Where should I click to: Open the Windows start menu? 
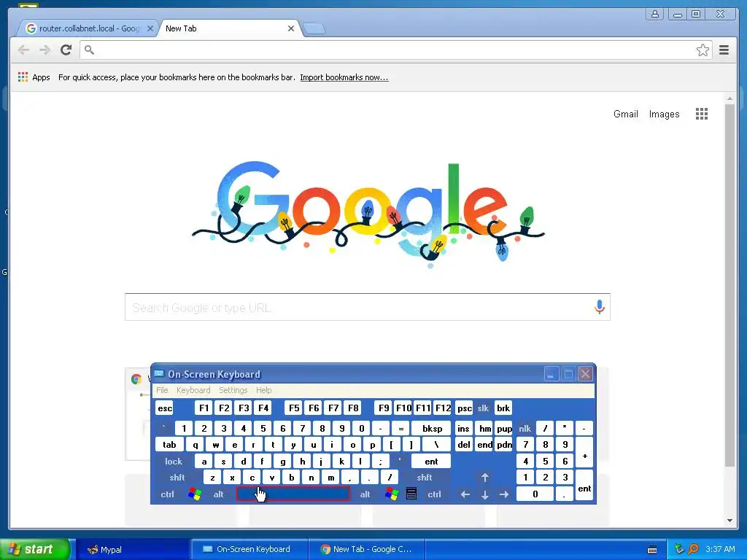pyautogui.click(x=35, y=549)
